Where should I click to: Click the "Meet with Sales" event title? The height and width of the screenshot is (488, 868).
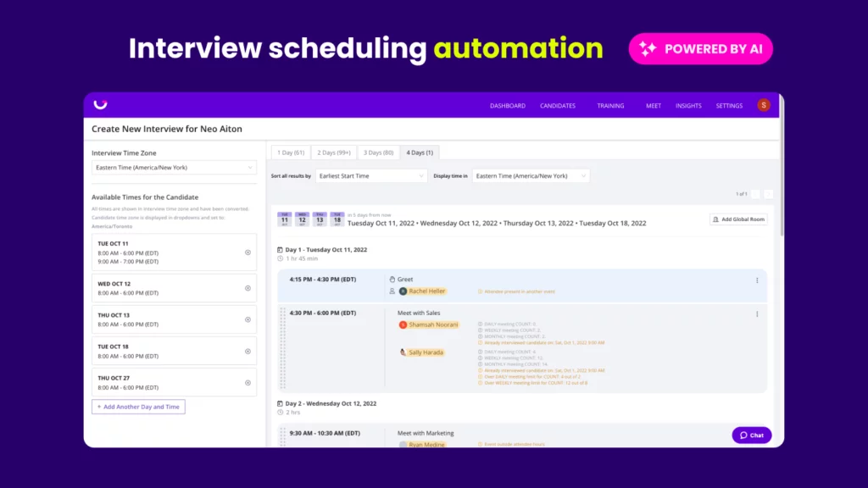[419, 313]
